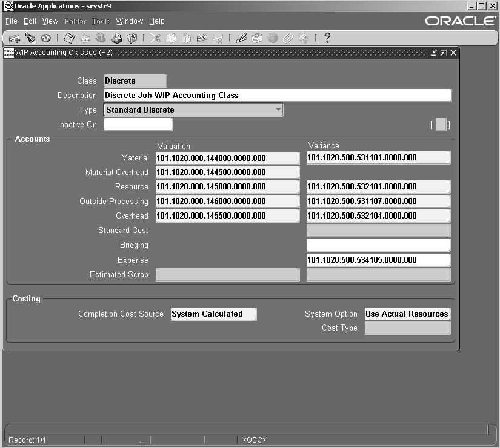This screenshot has height=448, width=500.
Task: Click the 'Accounts' group label
Action: [x=33, y=139]
